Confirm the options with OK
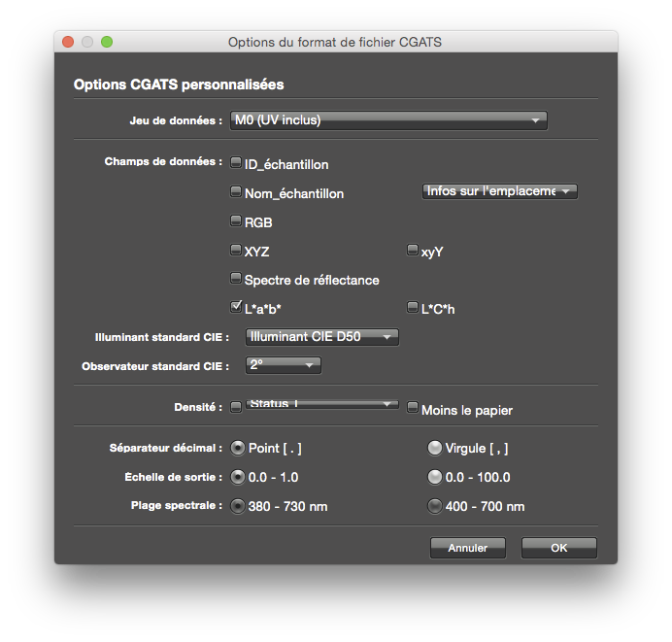This screenshot has height=642, width=672. 558,548
